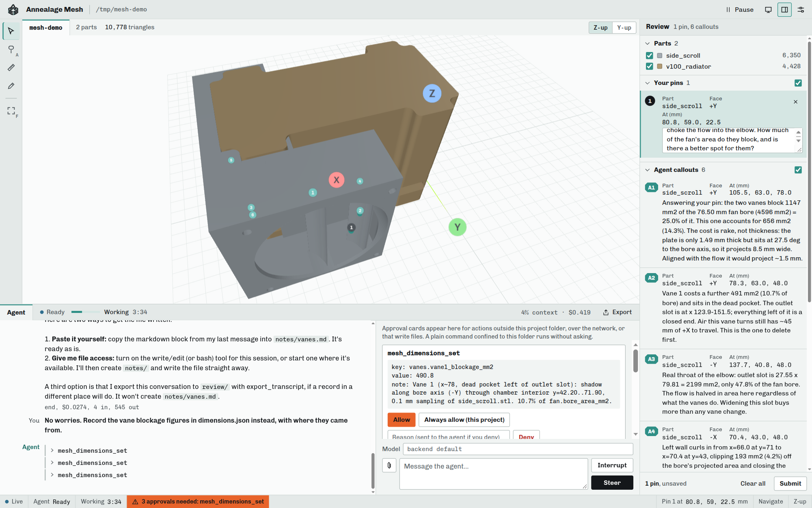Remove pin 1 with the X icon
The image size is (812, 508).
click(x=795, y=102)
